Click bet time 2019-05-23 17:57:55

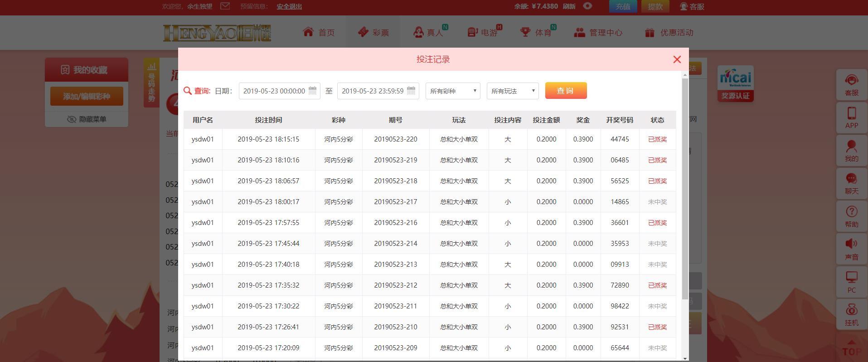[268, 223]
